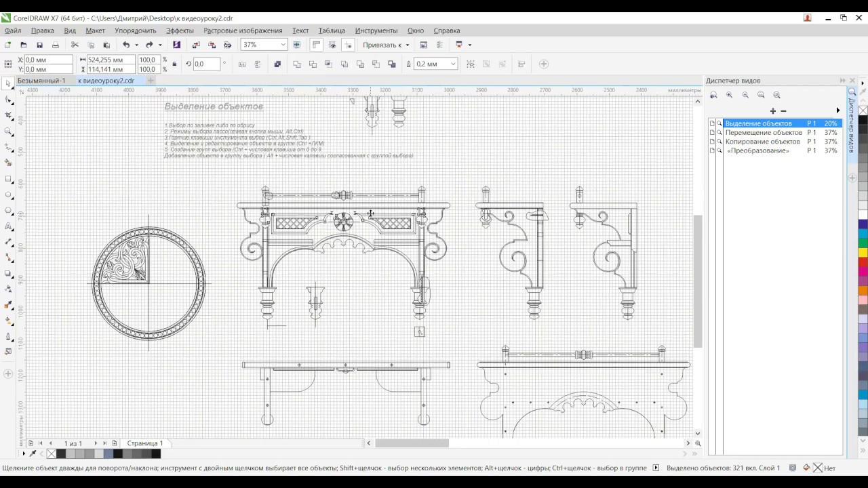Toggle page icon of Выделение объектов view
Image resolution: width=868 pixels, height=488 pixels.
712,123
